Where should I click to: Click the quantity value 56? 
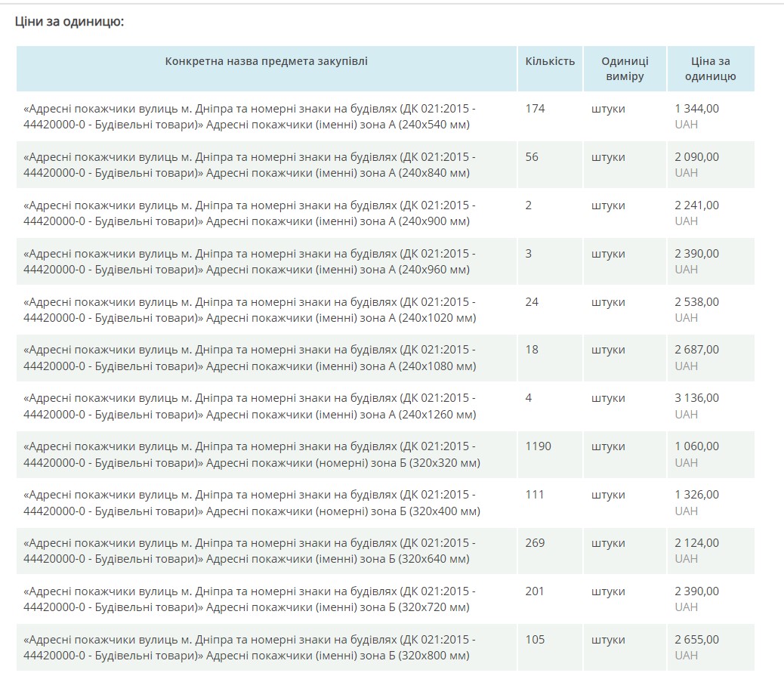[532, 157]
